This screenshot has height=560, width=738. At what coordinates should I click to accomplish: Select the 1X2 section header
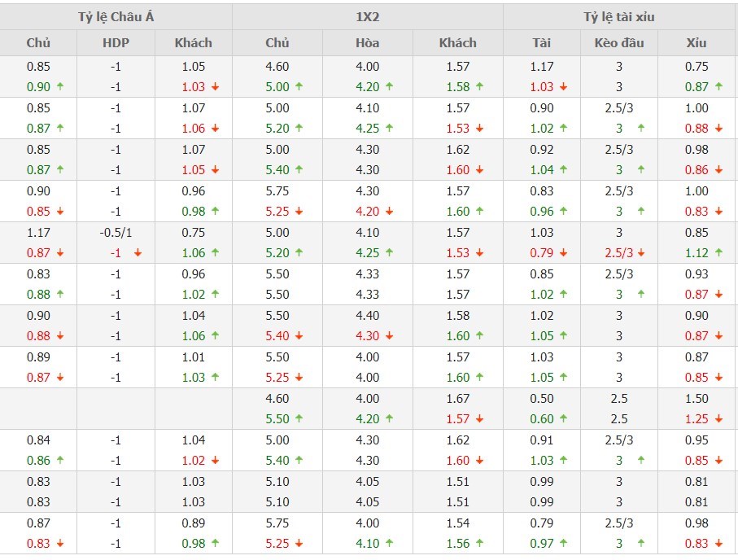point(367,16)
